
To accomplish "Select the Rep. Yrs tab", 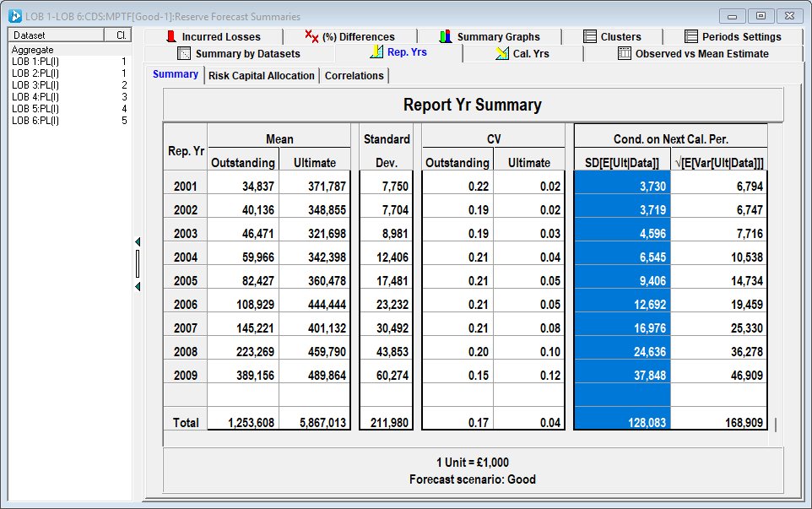I will [398, 52].
